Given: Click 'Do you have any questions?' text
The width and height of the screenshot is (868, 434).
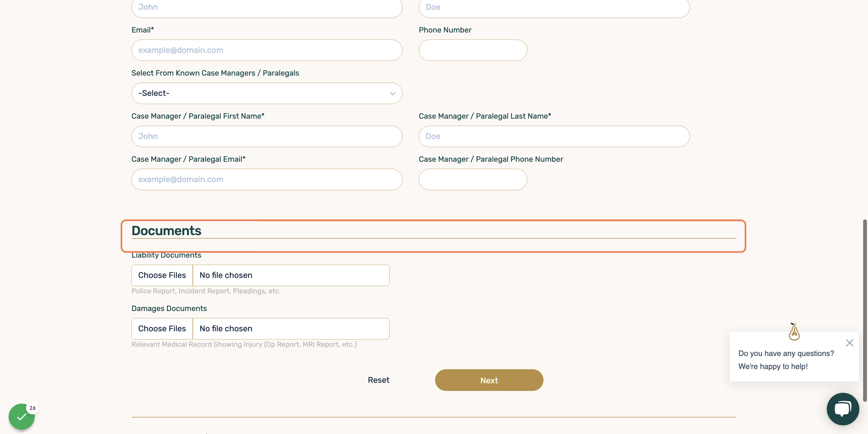Looking at the screenshot, I should click(786, 353).
